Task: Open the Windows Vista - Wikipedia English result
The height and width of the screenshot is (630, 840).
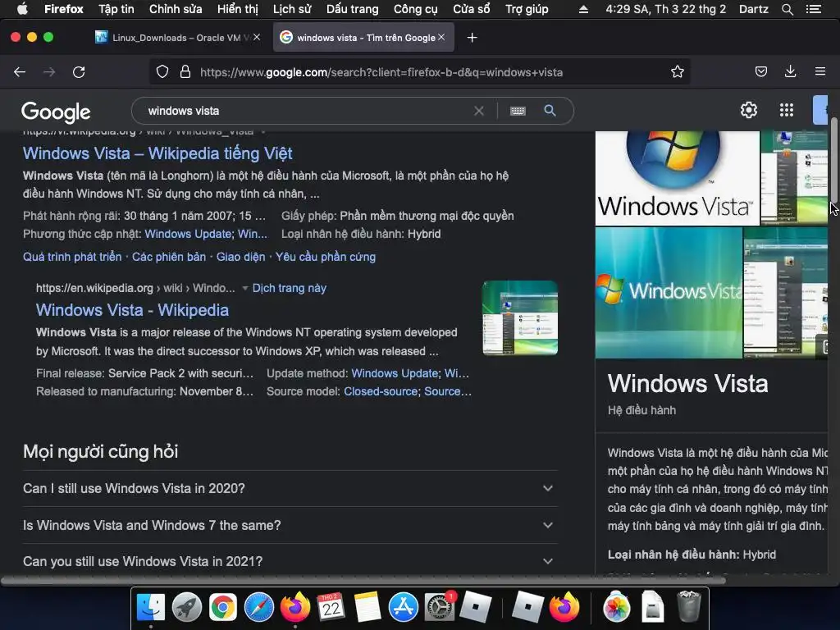Action: point(132,310)
